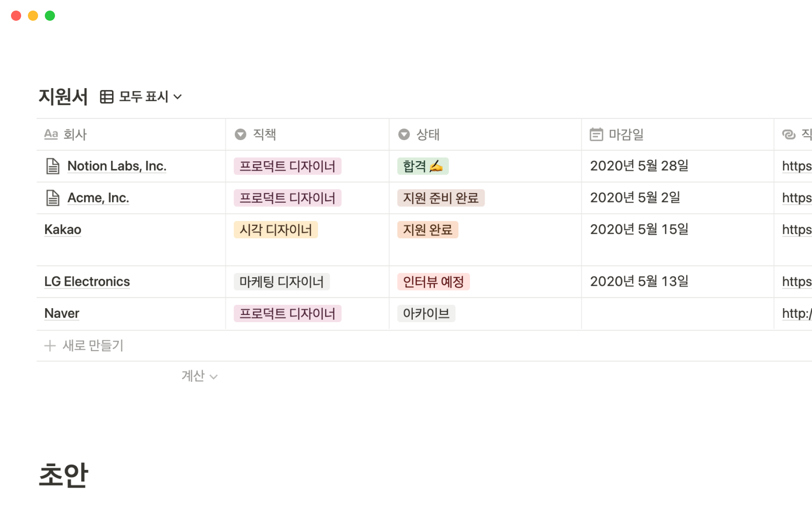Click the page icon beside Acme, Inc.

pyautogui.click(x=53, y=198)
